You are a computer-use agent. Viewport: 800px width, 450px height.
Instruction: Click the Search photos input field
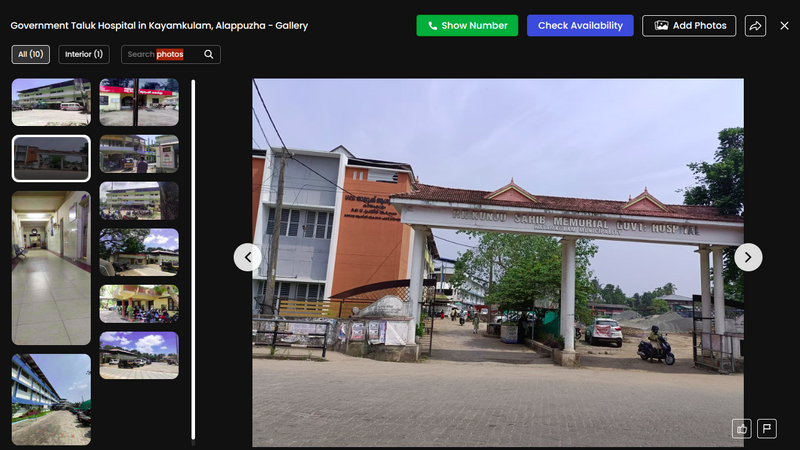click(171, 54)
